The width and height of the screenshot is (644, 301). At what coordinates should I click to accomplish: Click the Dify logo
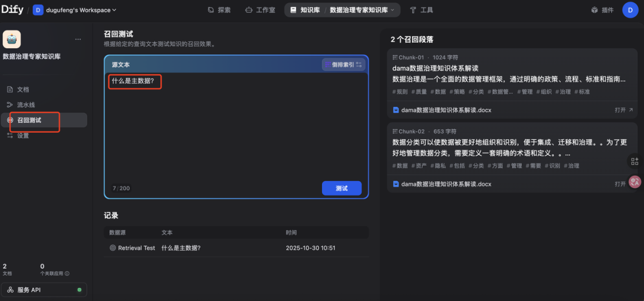coord(11,10)
